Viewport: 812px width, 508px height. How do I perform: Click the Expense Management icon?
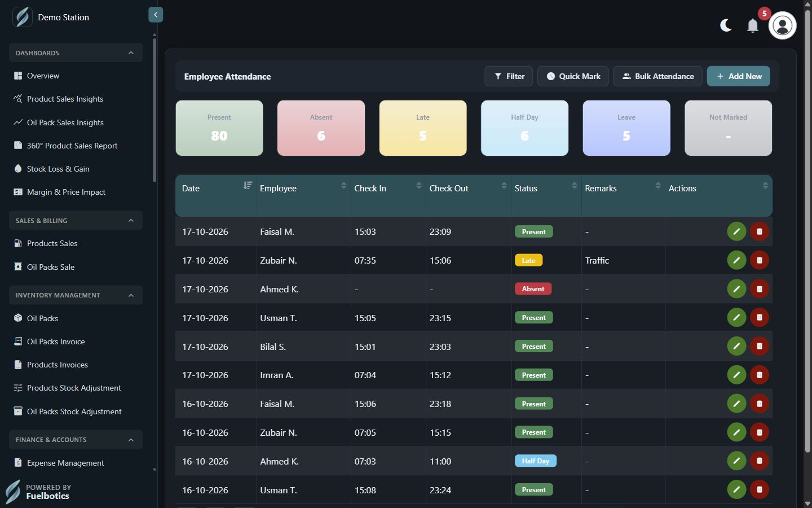point(18,463)
